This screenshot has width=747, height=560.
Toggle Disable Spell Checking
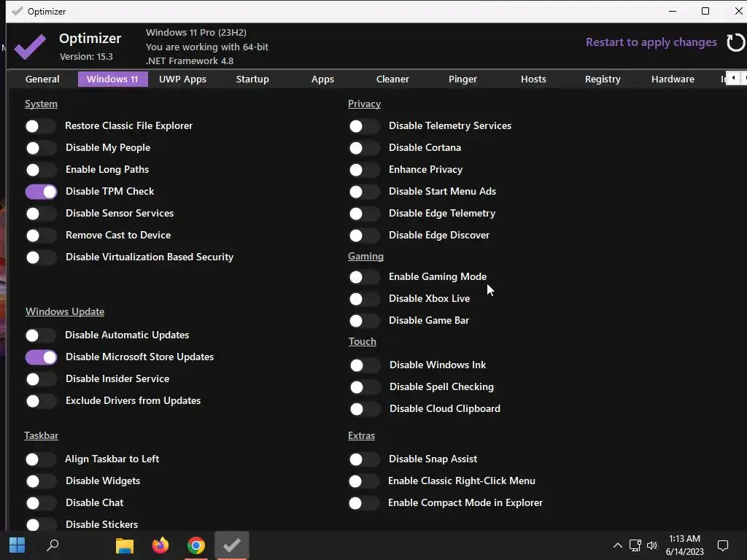pyautogui.click(x=365, y=387)
